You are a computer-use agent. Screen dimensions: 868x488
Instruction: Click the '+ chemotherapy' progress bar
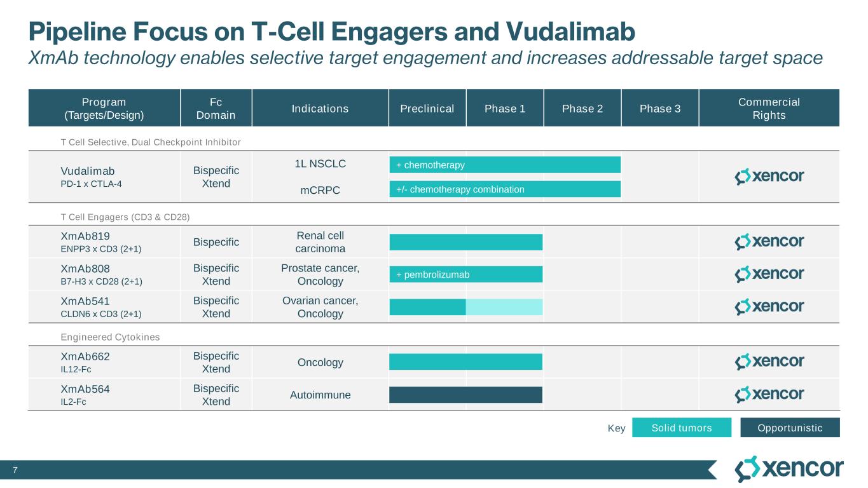click(505, 165)
